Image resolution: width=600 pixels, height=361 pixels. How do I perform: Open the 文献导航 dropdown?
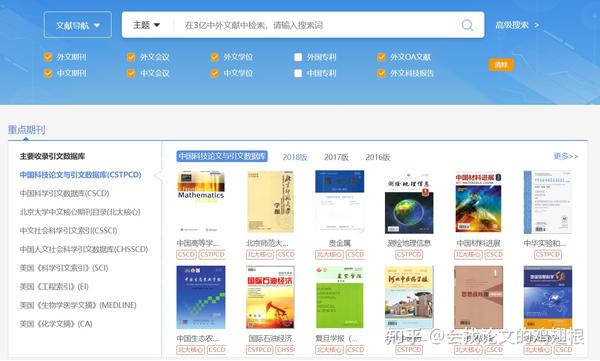78,25
